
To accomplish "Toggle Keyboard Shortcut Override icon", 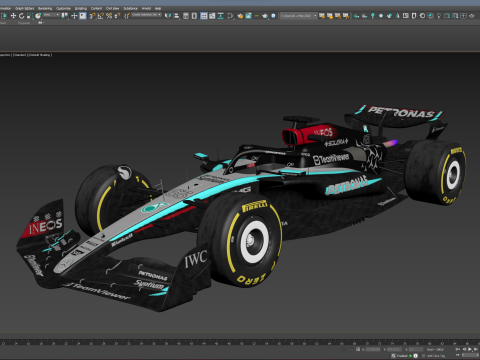I will (82, 16).
